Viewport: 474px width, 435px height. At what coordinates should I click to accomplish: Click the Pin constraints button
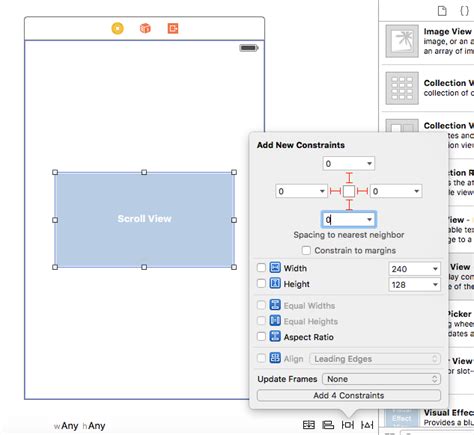[x=348, y=425]
